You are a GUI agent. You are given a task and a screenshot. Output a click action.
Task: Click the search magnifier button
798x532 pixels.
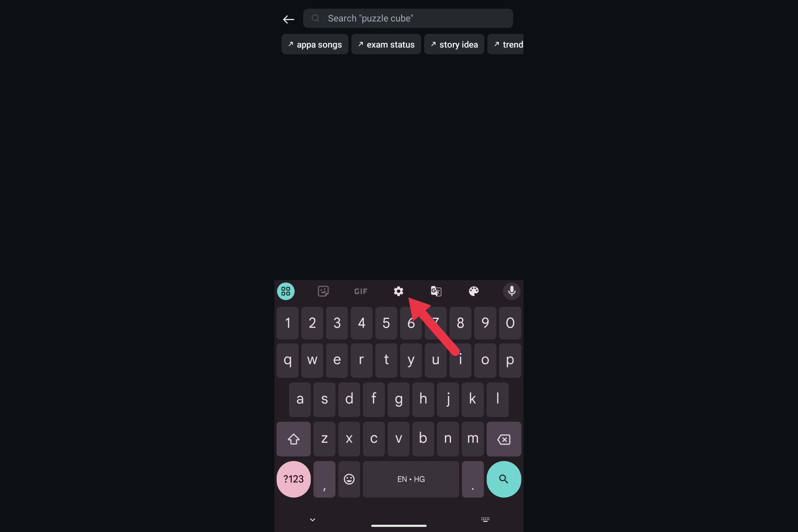tap(503, 479)
